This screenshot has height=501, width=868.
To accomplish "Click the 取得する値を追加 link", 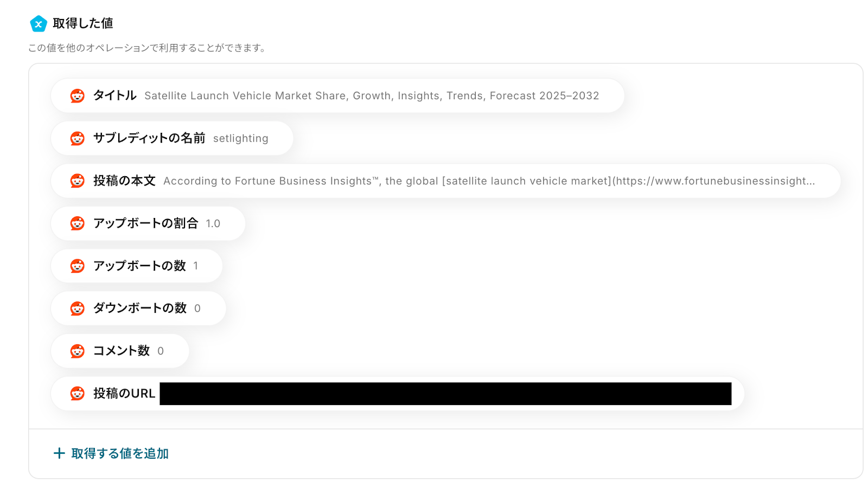I will click(x=120, y=453).
